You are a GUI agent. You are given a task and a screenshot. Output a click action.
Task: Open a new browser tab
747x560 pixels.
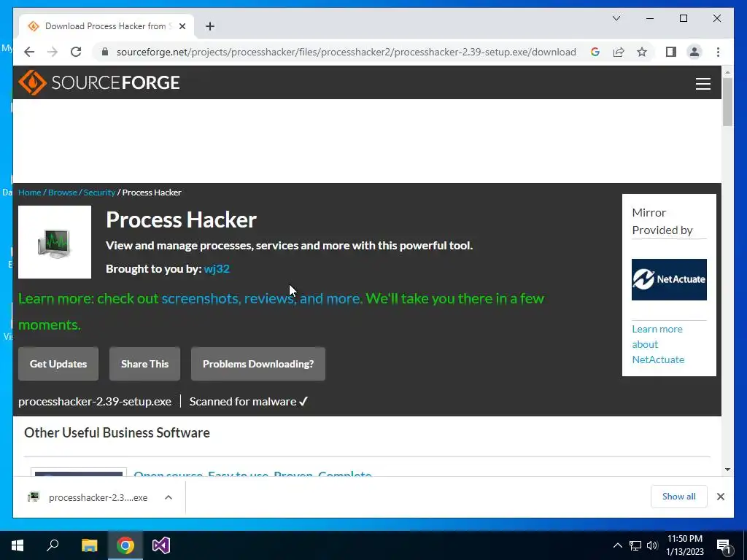(x=210, y=26)
